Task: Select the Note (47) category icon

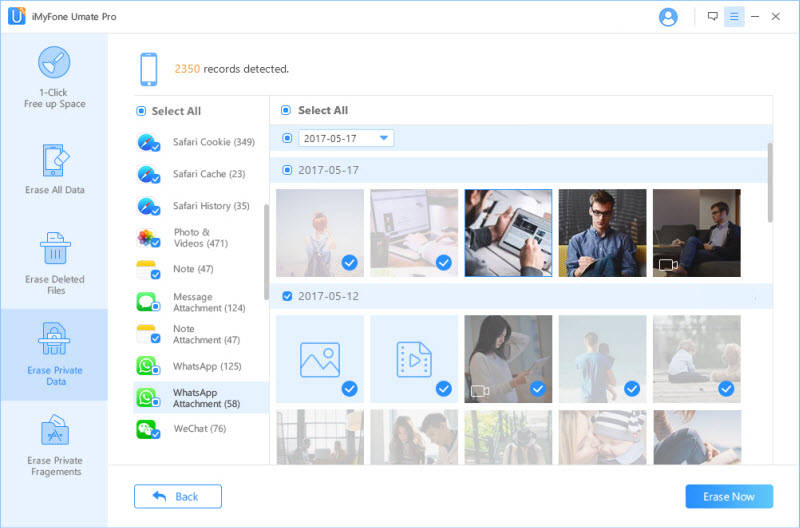Action: click(x=148, y=269)
